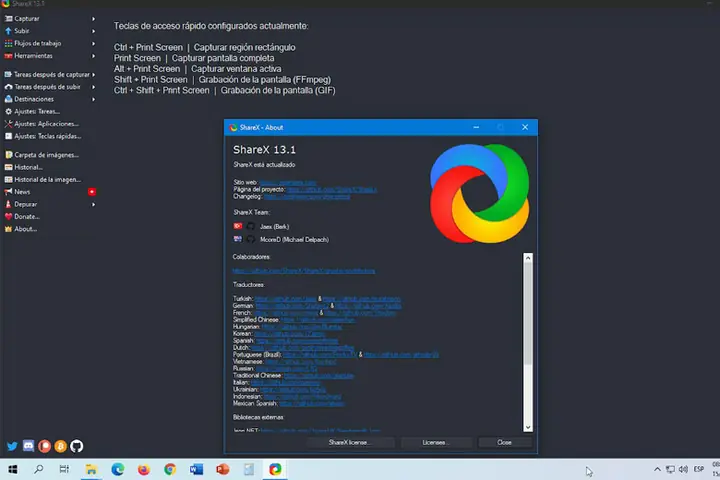Click the Close button in About dialog
The image size is (720, 480).
pyautogui.click(x=505, y=442)
